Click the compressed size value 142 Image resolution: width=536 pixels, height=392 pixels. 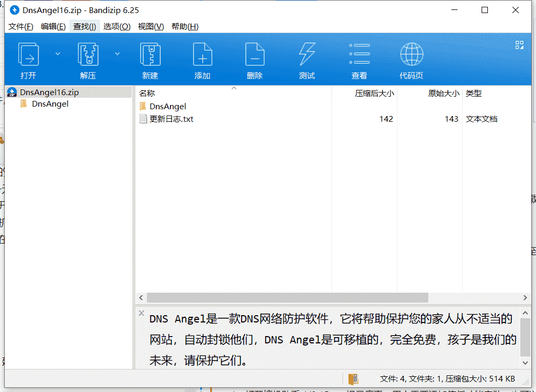[x=386, y=119]
